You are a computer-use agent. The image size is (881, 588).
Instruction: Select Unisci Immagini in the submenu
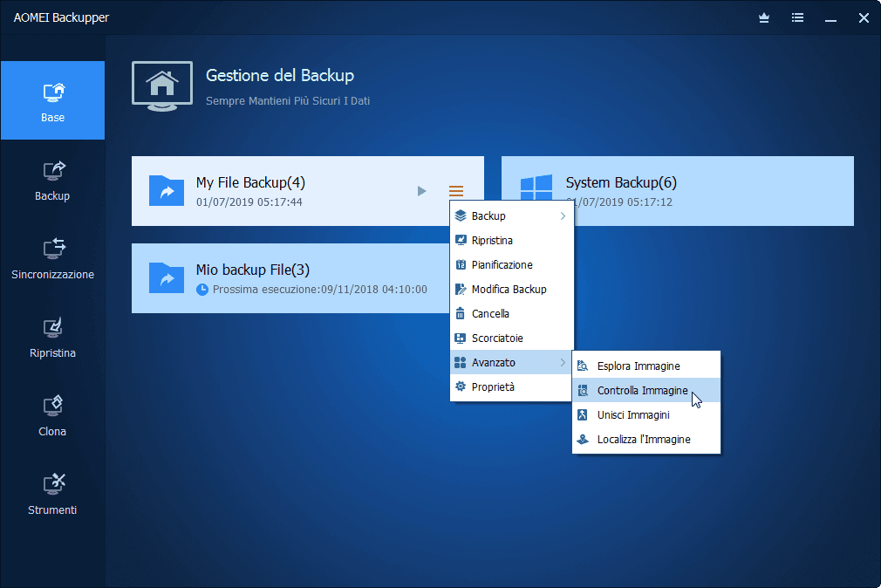coord(646,415)
